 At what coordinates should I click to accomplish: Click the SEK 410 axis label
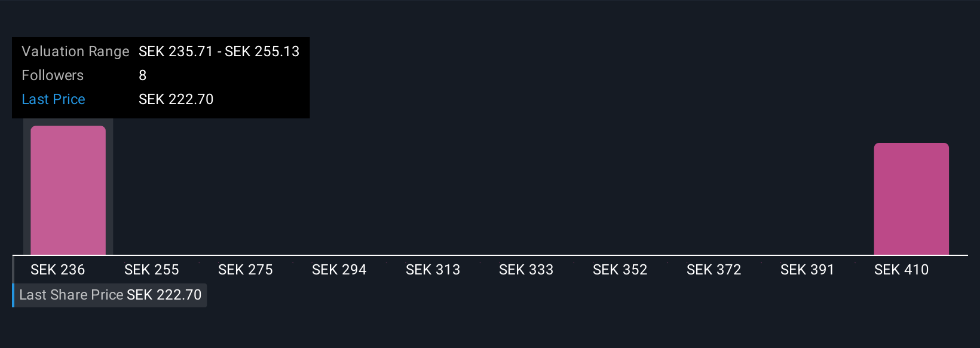[902, 270]
